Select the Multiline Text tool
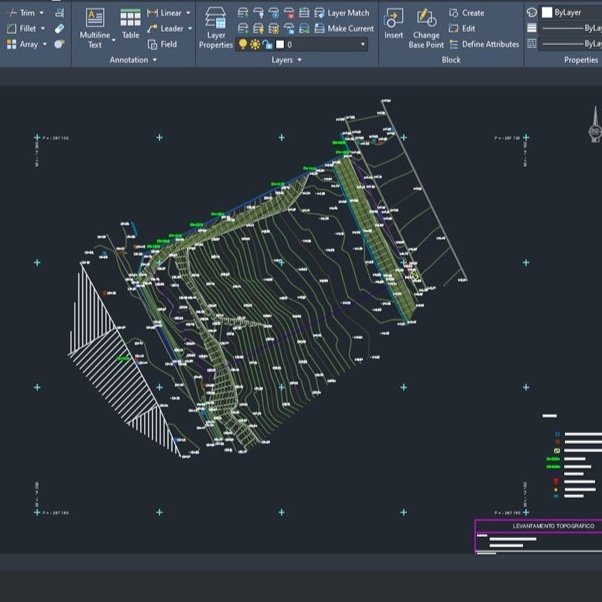 point(95,27)
